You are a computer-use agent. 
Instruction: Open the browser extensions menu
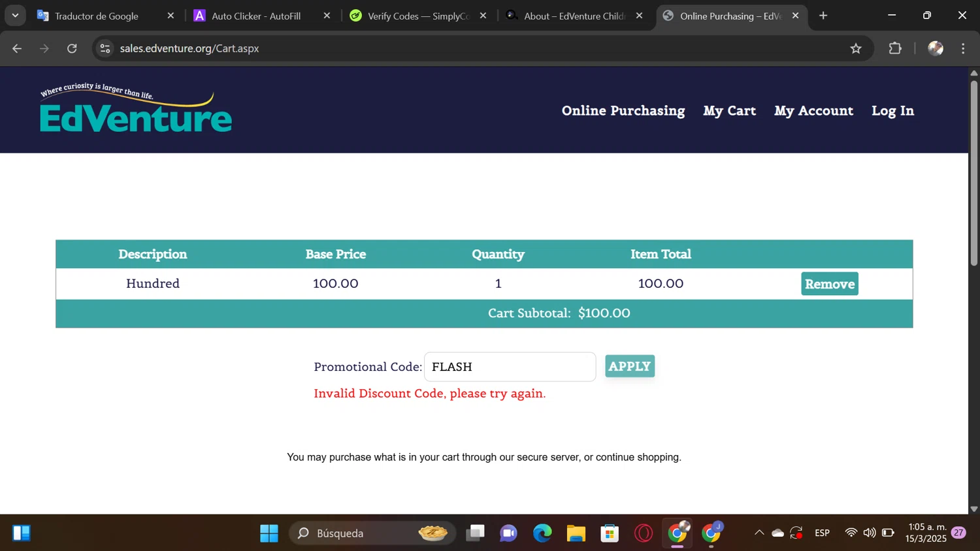(895, 48)
